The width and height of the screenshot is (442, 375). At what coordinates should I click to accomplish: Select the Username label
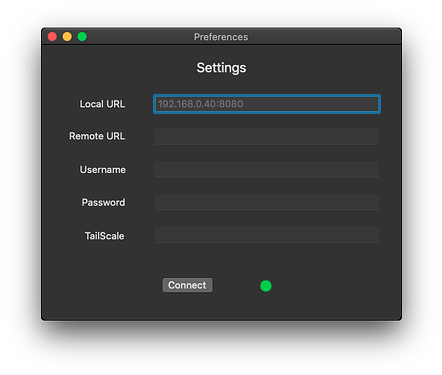pyautogui.click(x=103, y=170)
